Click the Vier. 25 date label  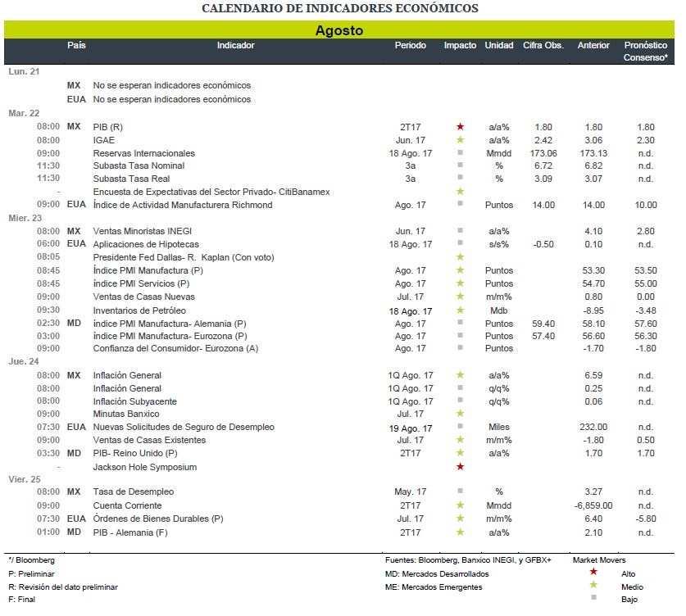pos(25,479)
